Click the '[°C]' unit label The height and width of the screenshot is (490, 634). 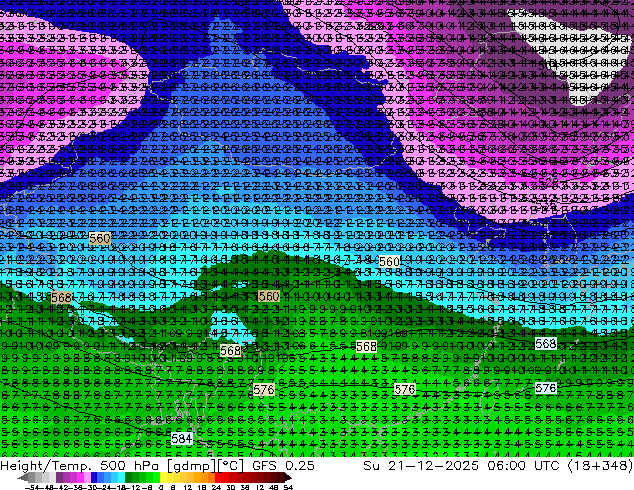(231, 466)
